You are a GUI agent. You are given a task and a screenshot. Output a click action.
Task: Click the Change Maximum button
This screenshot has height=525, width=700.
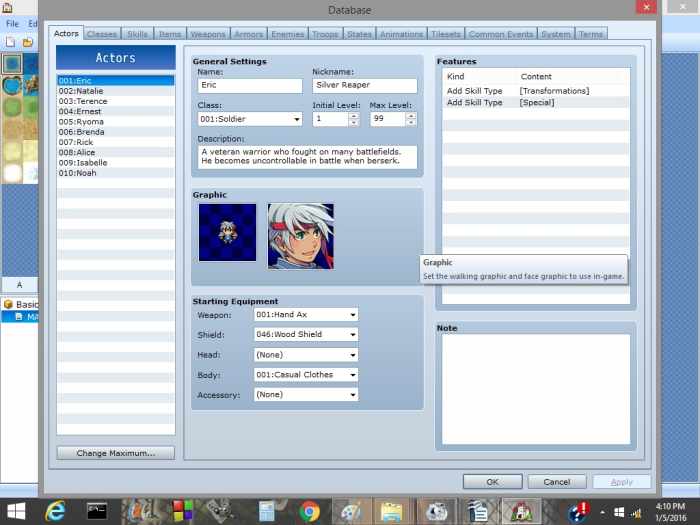point(115,453)
